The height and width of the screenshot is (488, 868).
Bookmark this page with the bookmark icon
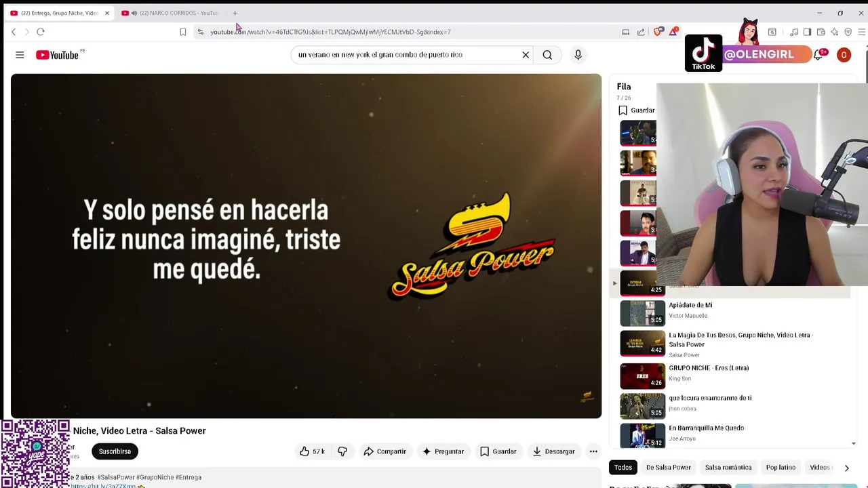183,32
